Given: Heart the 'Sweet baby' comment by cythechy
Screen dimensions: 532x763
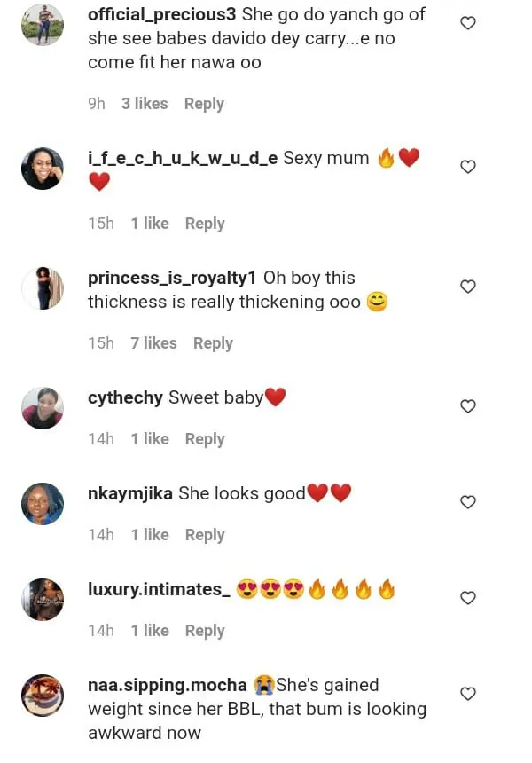Looking at the screenshot, I should click(468, 406).
